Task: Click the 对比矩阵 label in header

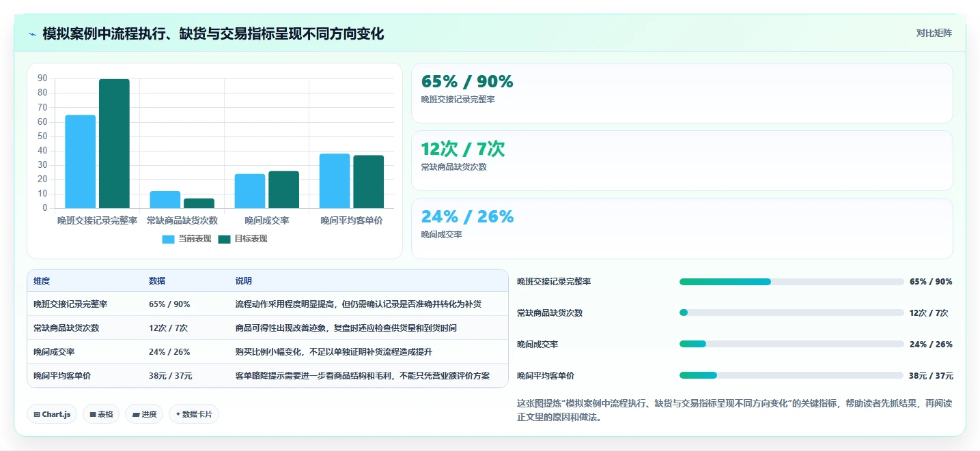Action: 934,33
